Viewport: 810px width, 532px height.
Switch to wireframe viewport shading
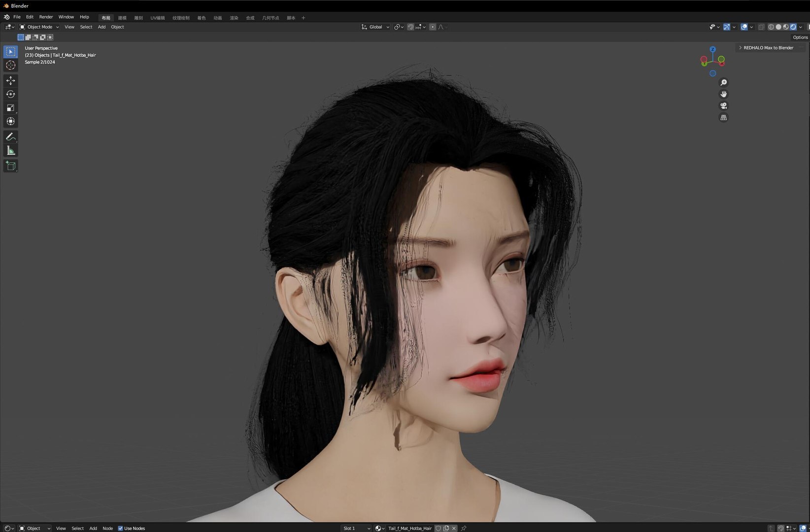pyautogui.click(x=771, y=27)
